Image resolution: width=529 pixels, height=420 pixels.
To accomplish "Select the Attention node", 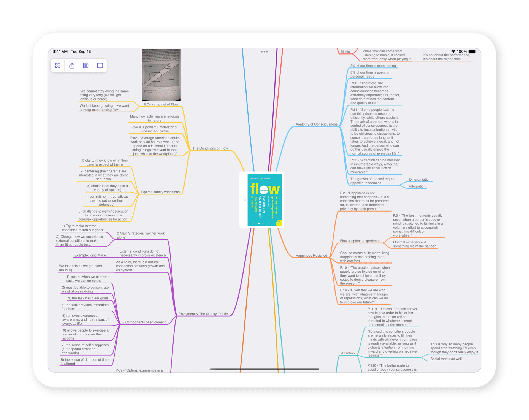I will point(348,353).
